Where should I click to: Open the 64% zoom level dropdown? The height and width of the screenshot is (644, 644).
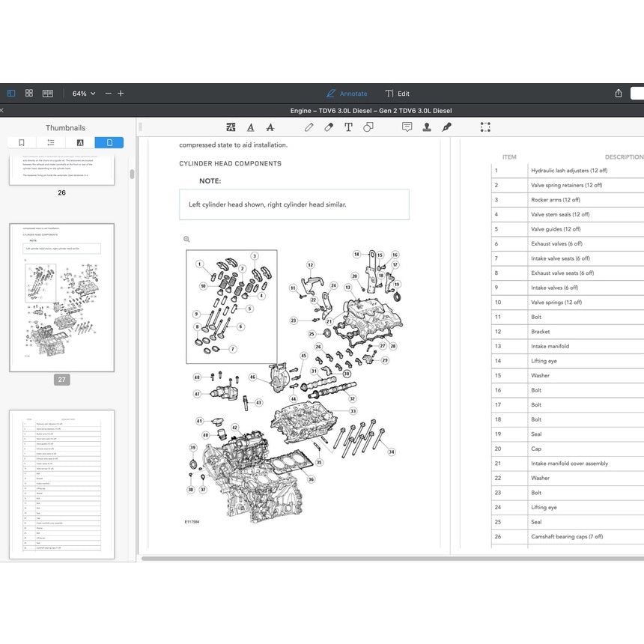point(83,94)
